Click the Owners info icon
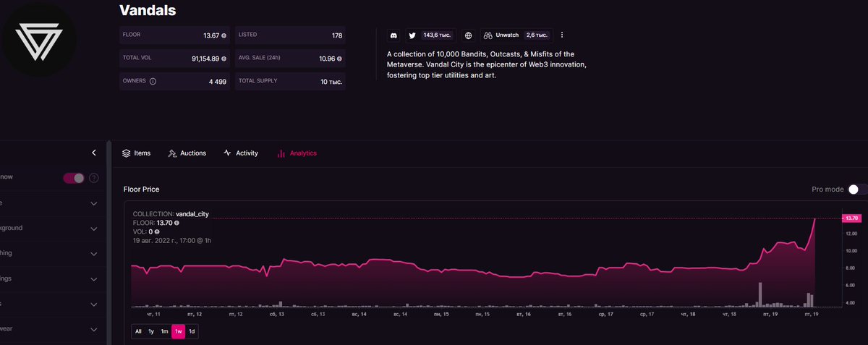Viewport: 868px width, 345px height. 153,82
